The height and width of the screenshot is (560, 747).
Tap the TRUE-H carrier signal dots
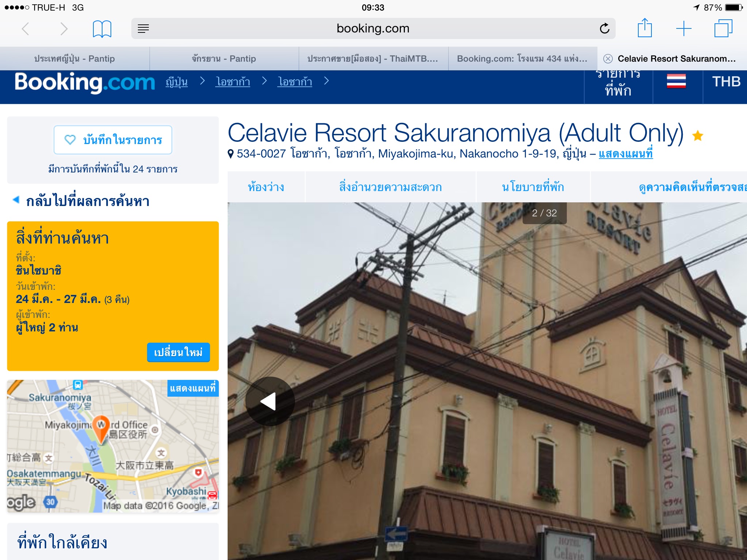16,7
